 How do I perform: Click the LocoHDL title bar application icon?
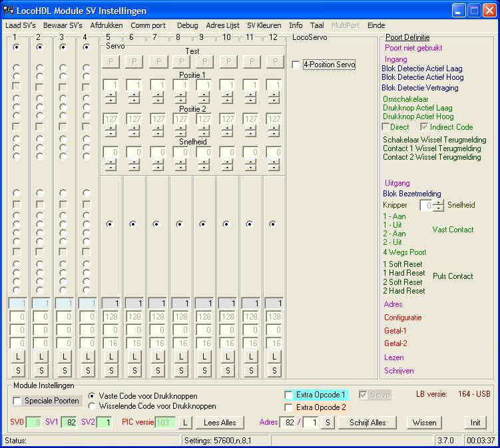coord(8,11)
